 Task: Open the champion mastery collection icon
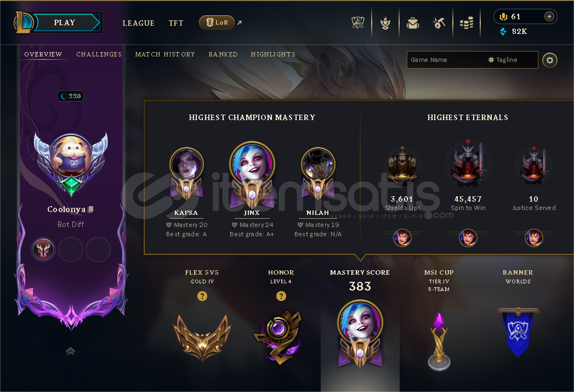click(385, 23)
